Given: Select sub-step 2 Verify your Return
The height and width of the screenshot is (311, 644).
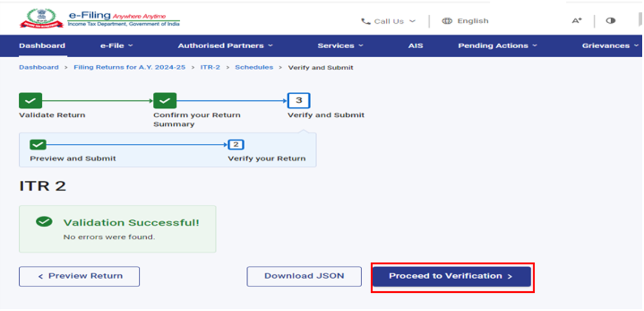Looking at the screenshot, I should point(236,144).
